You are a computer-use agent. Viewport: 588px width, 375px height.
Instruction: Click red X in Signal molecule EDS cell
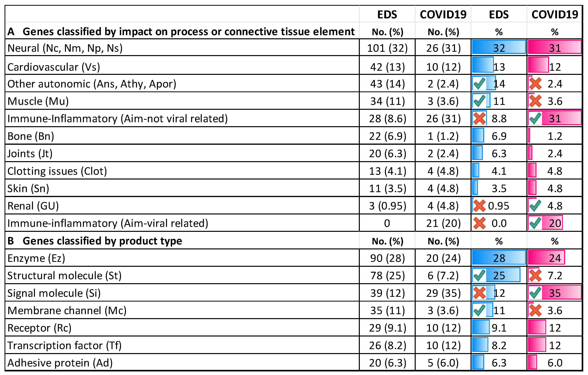click(479, 293)
